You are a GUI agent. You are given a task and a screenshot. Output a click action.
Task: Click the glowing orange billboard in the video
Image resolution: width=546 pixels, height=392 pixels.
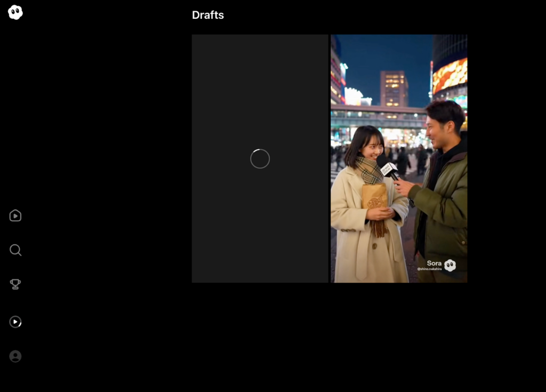449,75
